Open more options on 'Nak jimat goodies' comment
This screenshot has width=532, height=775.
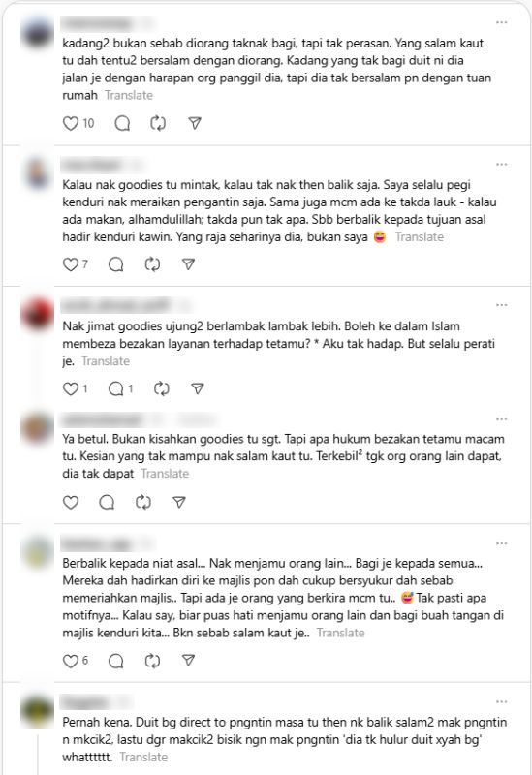501,305
